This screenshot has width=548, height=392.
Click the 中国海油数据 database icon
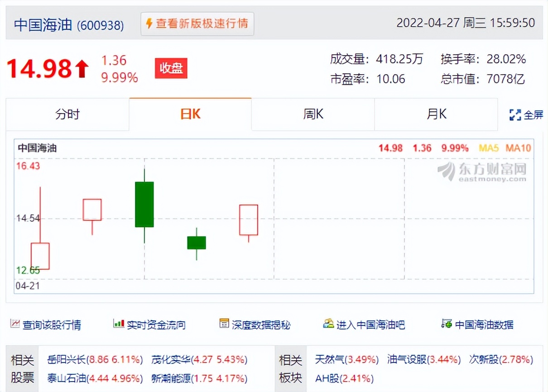(x=447, y=324)
